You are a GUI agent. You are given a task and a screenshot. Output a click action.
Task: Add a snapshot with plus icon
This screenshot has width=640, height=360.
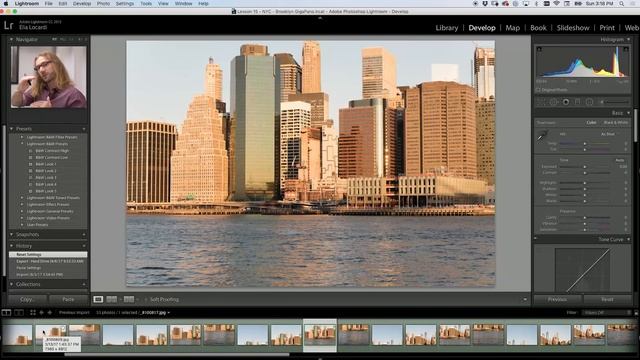point(84,235)
